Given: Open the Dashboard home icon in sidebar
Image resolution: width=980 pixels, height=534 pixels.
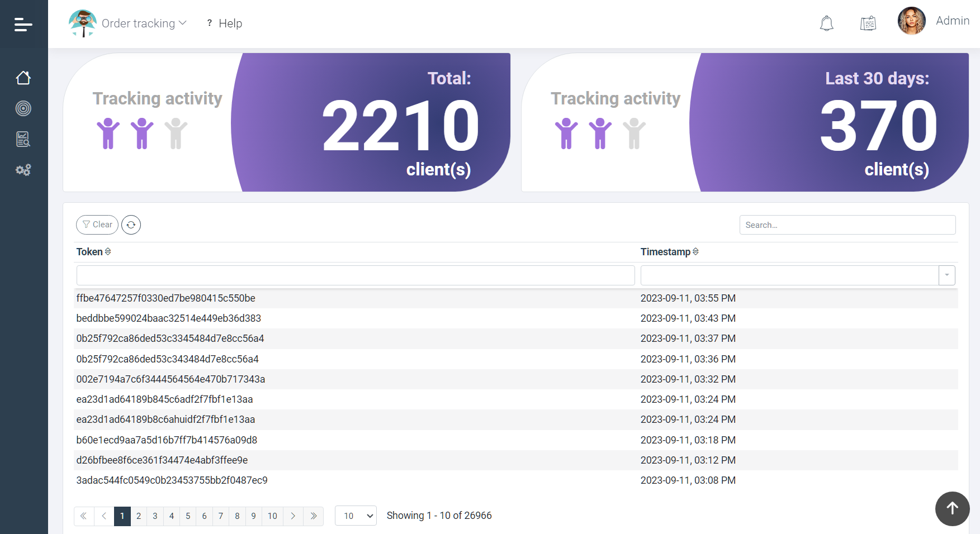Looking at the screenshot, I should (23, 78).
